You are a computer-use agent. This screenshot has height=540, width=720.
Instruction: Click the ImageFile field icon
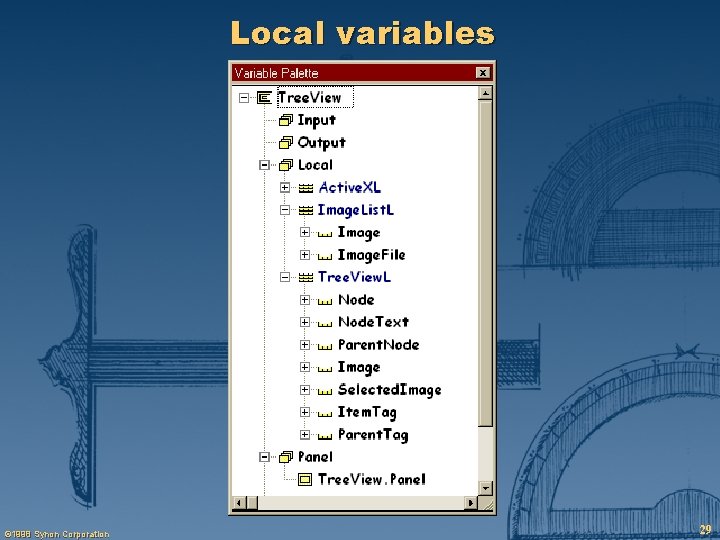point(325,256)
